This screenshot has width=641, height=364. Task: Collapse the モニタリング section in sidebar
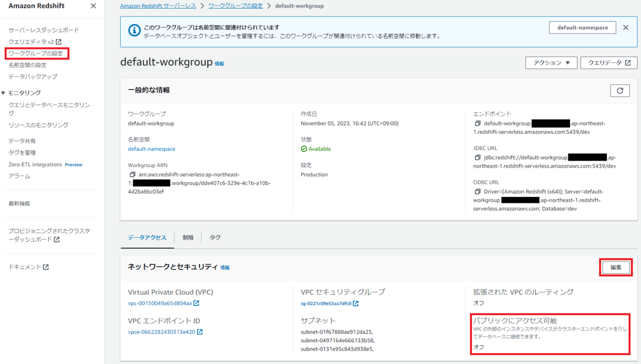click(x=4, y=93)
